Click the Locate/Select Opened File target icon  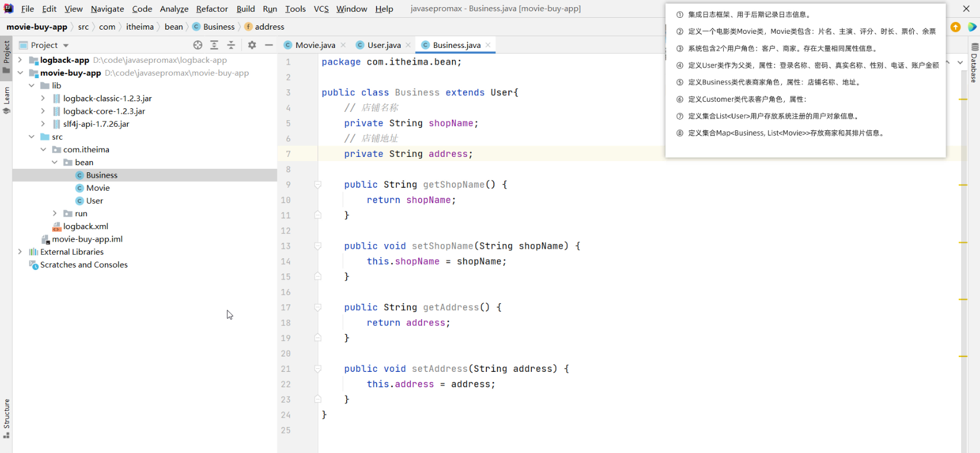pyautogui.click(x=198, y=45)
